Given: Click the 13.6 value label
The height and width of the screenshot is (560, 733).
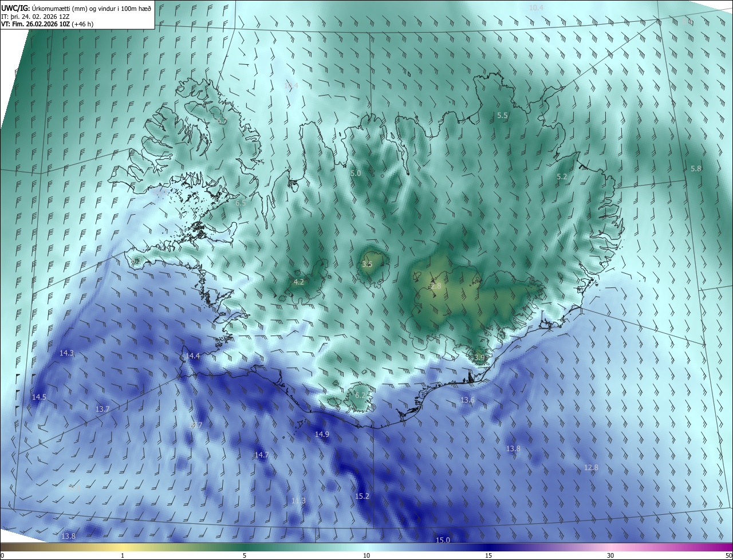Looking at the screenshot, I should (x=467, y=400).
